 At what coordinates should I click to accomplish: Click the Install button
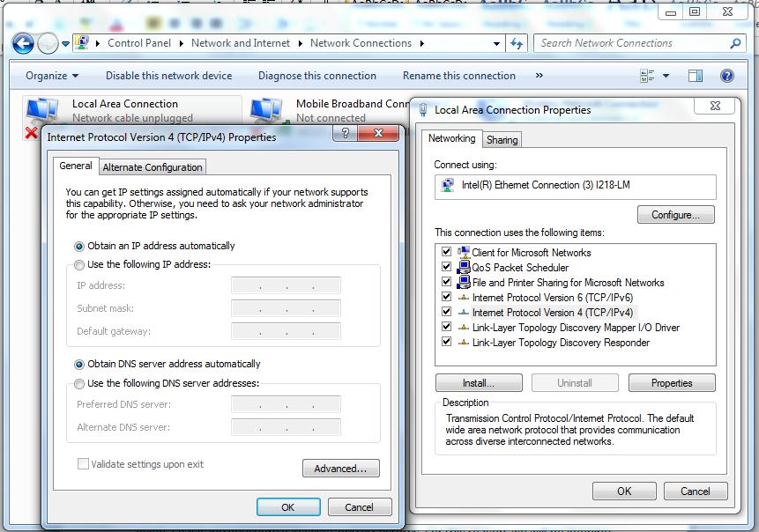pyautogui.click(x=479, y=383)
